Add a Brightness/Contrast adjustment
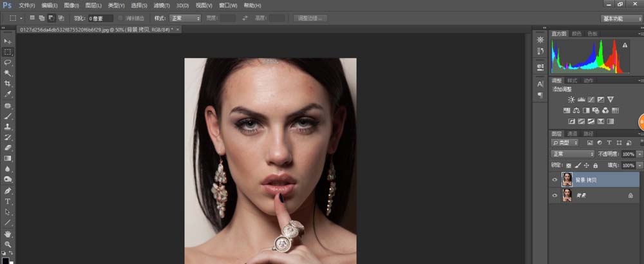Image resolution: width=644 pixels, height=264 pixels. tap(571, 99)
